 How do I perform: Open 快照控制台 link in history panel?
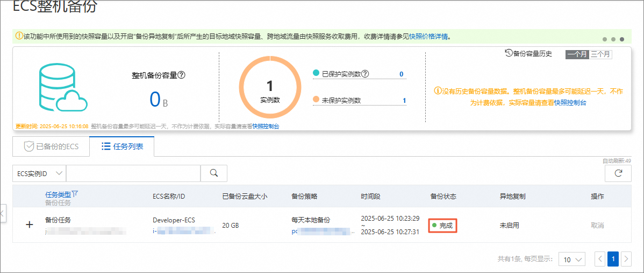(x=570, y=103)
